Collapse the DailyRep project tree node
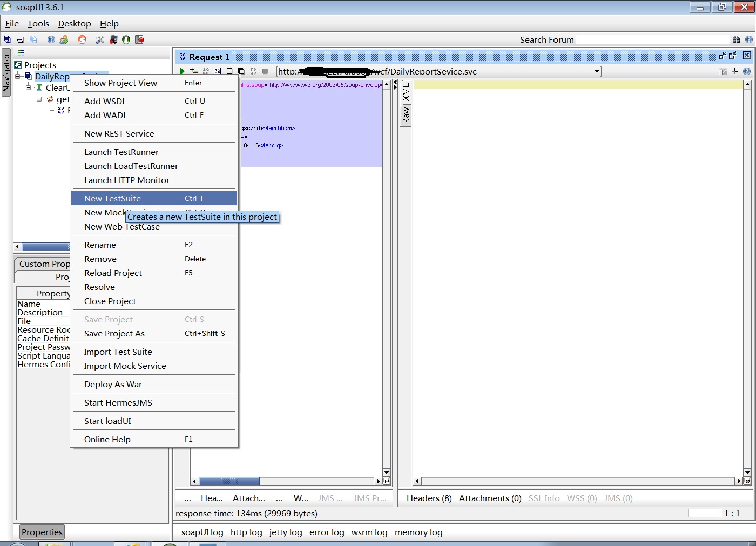 pos(18,76)
